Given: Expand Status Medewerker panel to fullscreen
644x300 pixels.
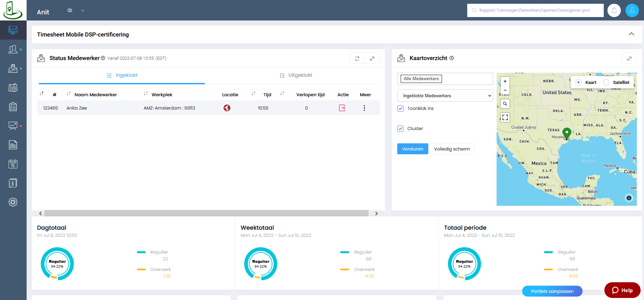Looking at the screenshot, I should click(372, 58).
